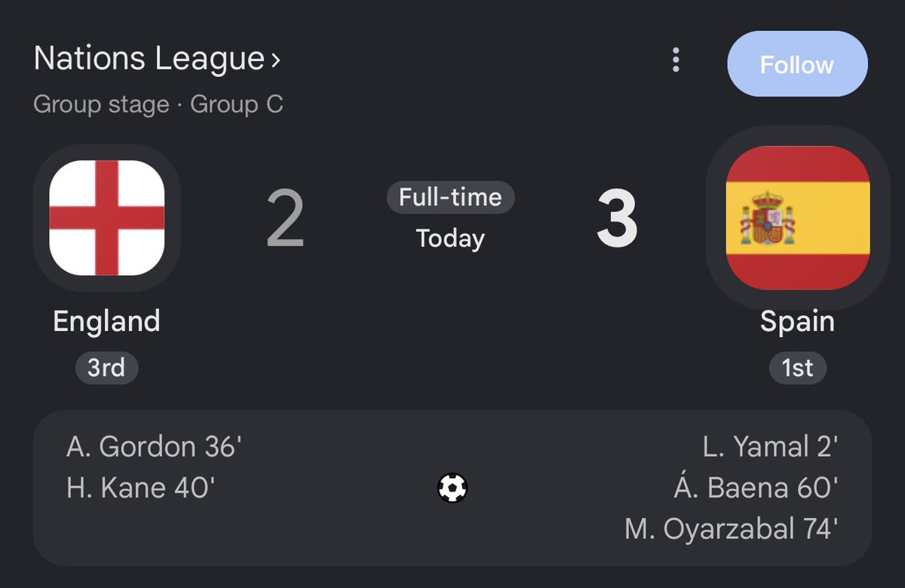
Task: Tap the Spain flag icon
Action: (x=797, y=218)
